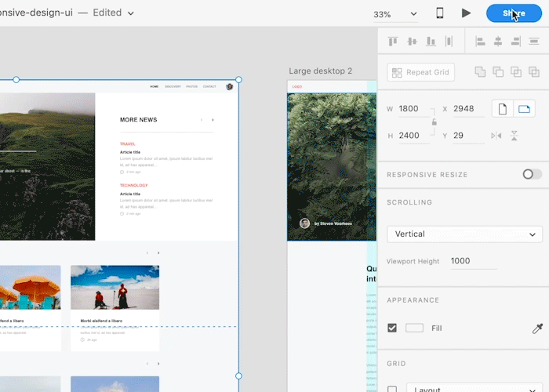Select the snow hikers card image
The width and height of the screenshot is (549, 392).
click(x=115, y=288)
